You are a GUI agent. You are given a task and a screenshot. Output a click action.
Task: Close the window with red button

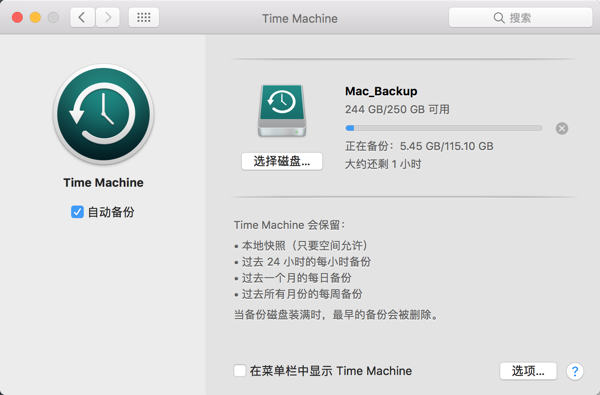pyautogui.click(x=17, y=18)
